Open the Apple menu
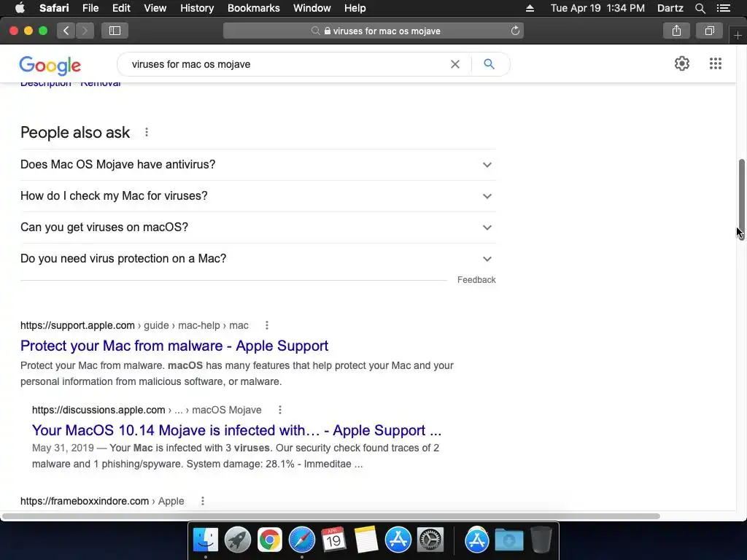The image size is (747, 560). coord(20,8)
